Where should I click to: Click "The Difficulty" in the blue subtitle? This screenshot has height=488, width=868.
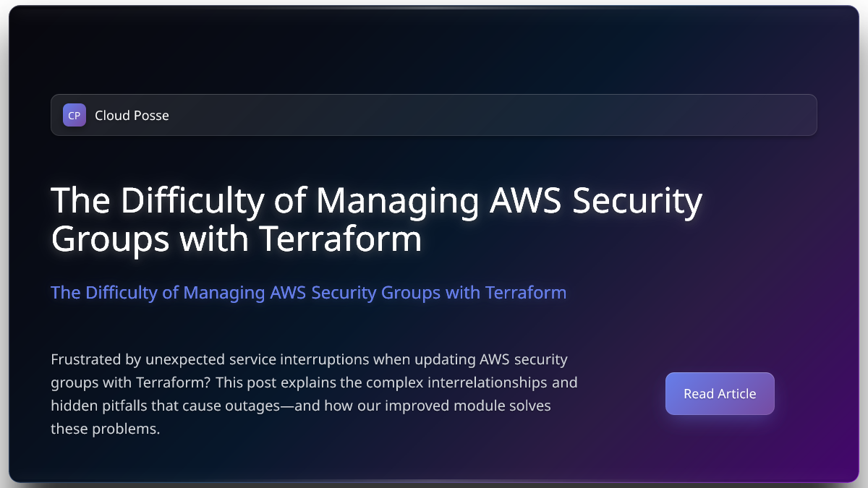tap(103, 293)
